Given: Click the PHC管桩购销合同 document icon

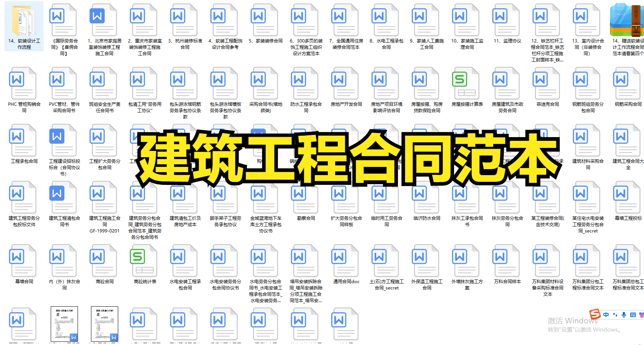Looking at the screenshot, I should click(22, 83).
